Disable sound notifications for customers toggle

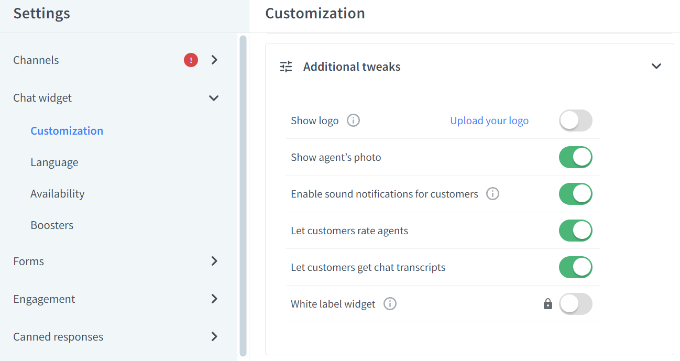[x=575, y=194]
